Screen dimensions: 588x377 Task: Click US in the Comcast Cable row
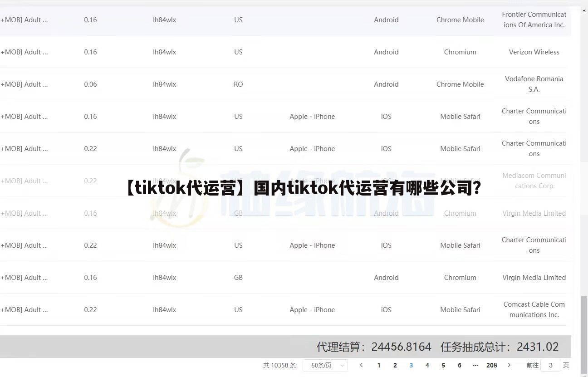coord(238,309)
